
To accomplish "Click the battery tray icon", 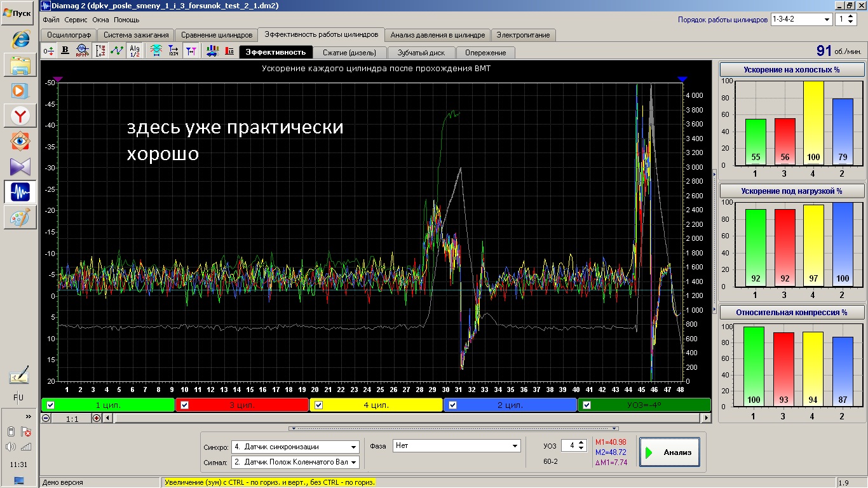I will coord(11,431).
